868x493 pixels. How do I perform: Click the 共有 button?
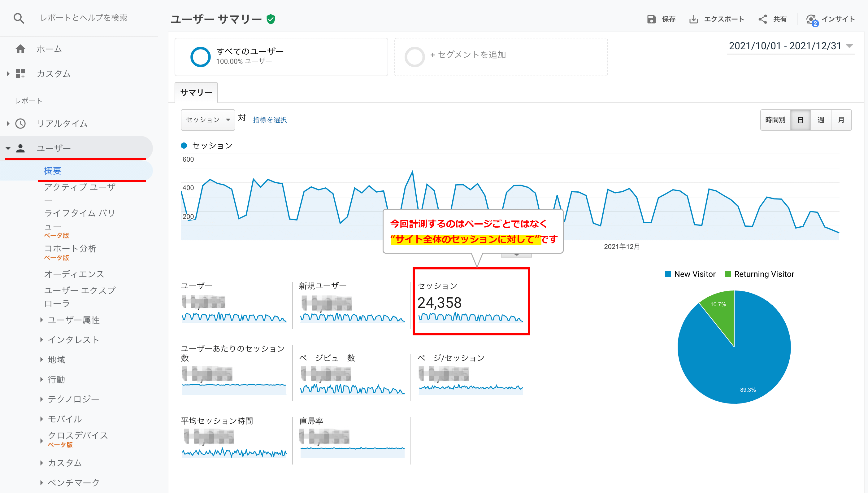click(x=772, y=19)
